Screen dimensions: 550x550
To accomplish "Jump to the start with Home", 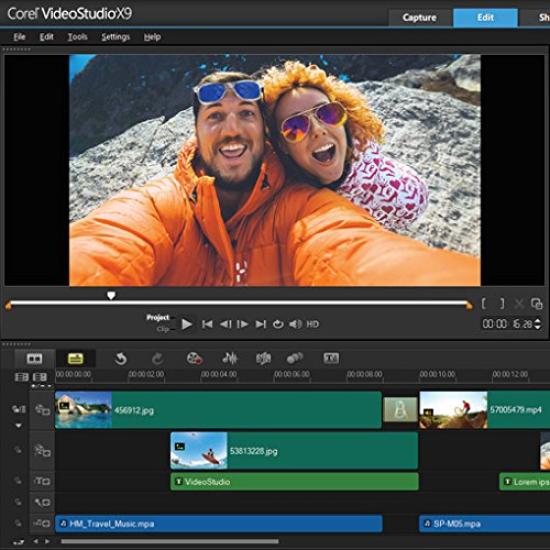I will tap(207, 324).
